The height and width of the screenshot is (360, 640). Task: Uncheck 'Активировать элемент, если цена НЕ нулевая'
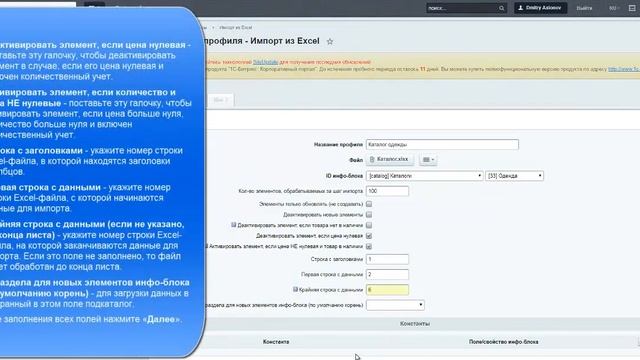pos(369,247)
